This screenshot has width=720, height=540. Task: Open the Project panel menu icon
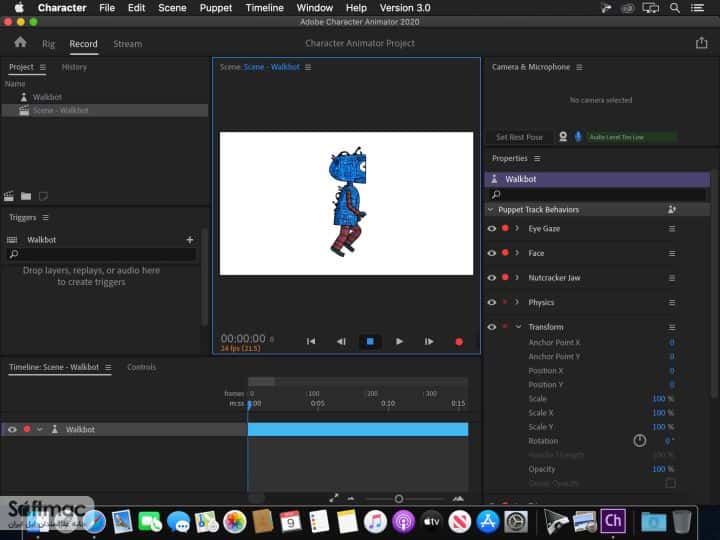pyautogui.click(x=43, y=67)
